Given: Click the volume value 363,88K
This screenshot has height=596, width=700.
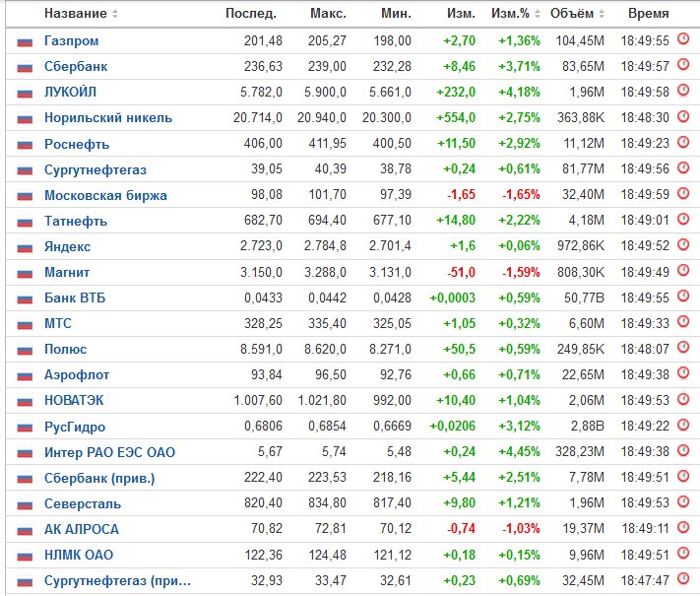Looking at the screenshot, I should (580, 118).
